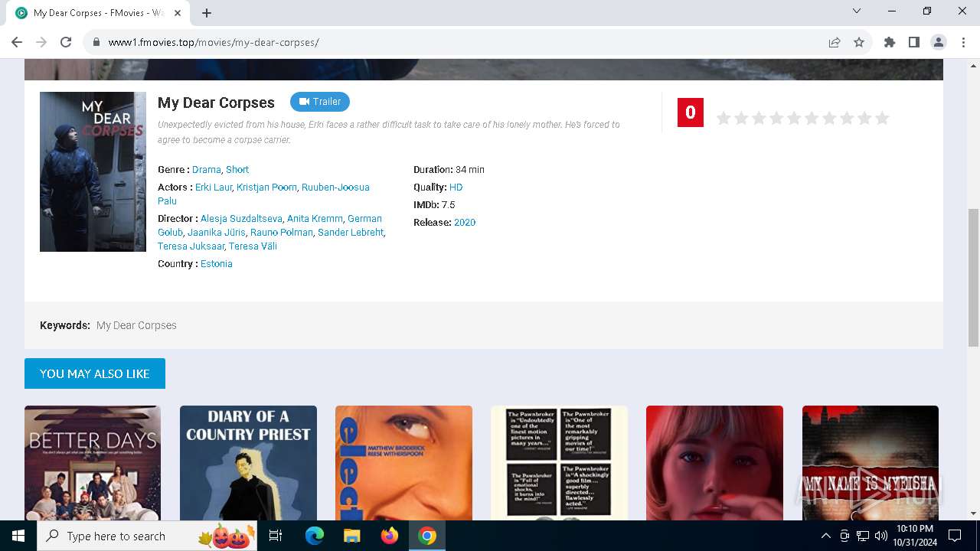Open Chrome side panel icon

click(x=914, y=42)
